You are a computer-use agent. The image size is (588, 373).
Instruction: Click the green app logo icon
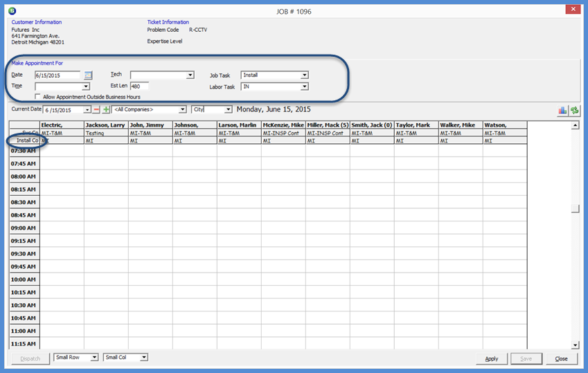point(12,11)
